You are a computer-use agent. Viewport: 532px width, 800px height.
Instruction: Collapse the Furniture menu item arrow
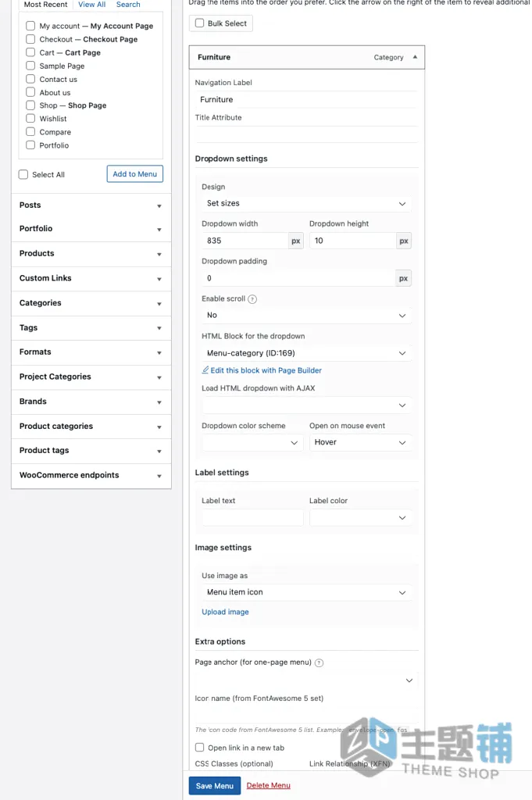[x=415, y=57]
